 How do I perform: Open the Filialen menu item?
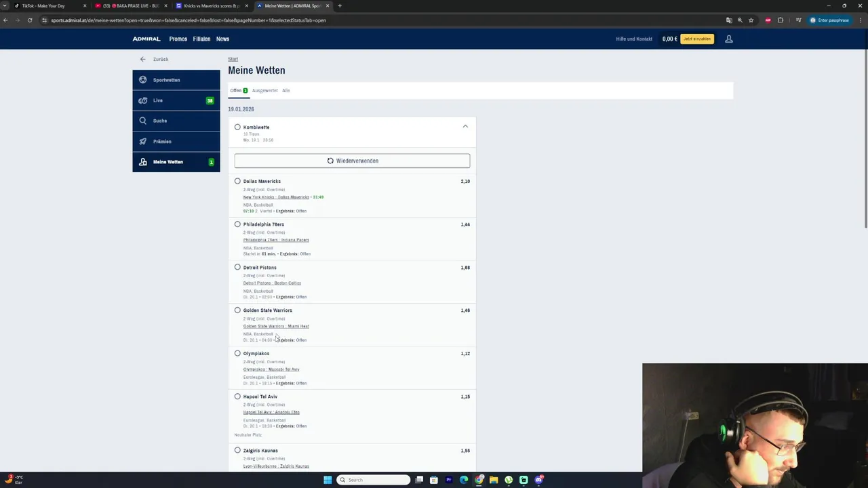coord(201,39)
